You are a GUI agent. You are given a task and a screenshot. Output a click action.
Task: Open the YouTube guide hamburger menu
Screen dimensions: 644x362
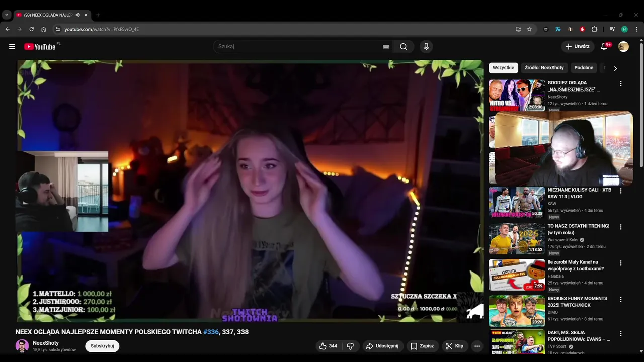[12, 47]
